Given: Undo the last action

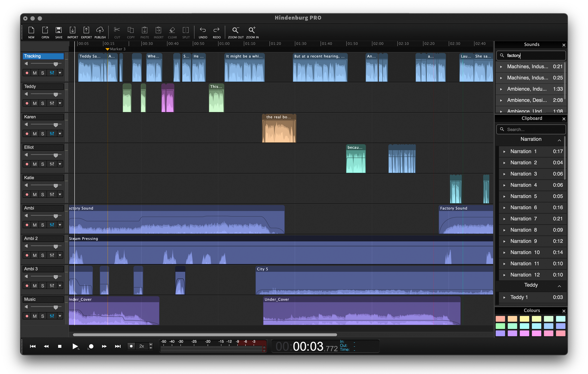Looking at the screenshot, I should click(203, 32).
